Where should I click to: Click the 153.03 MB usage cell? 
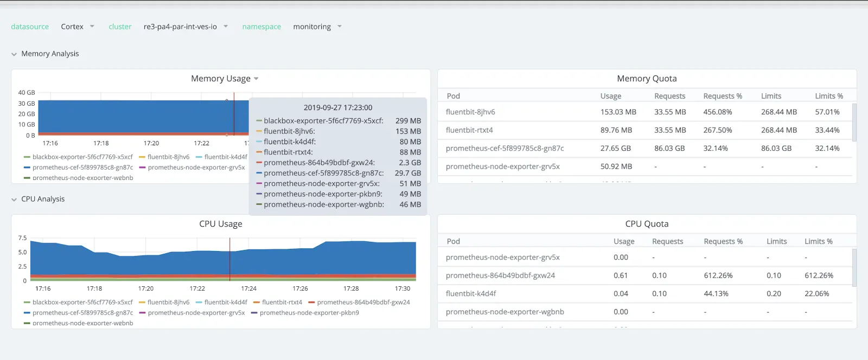click(618, 112)
